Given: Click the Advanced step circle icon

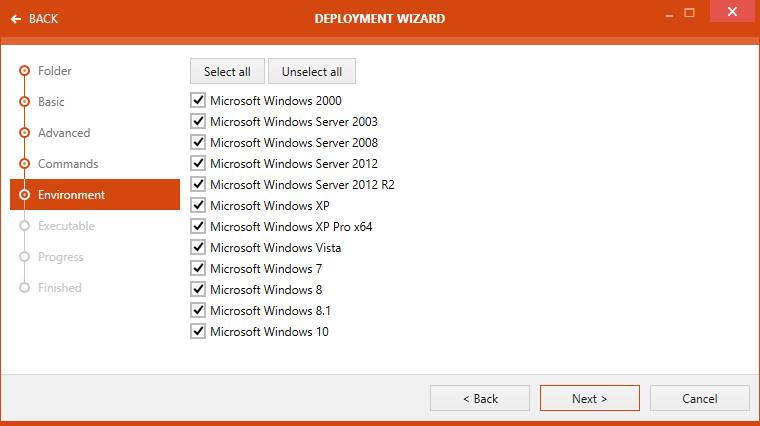Looking at the screenshot, I should coord(24,133).
